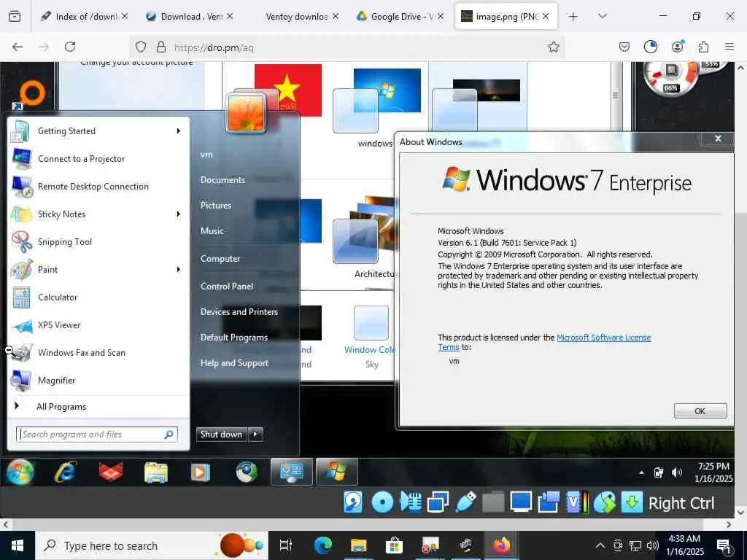Expand All Programs in Start menu
The height and width of the screenshot is (560, 747).
[61, 407]
